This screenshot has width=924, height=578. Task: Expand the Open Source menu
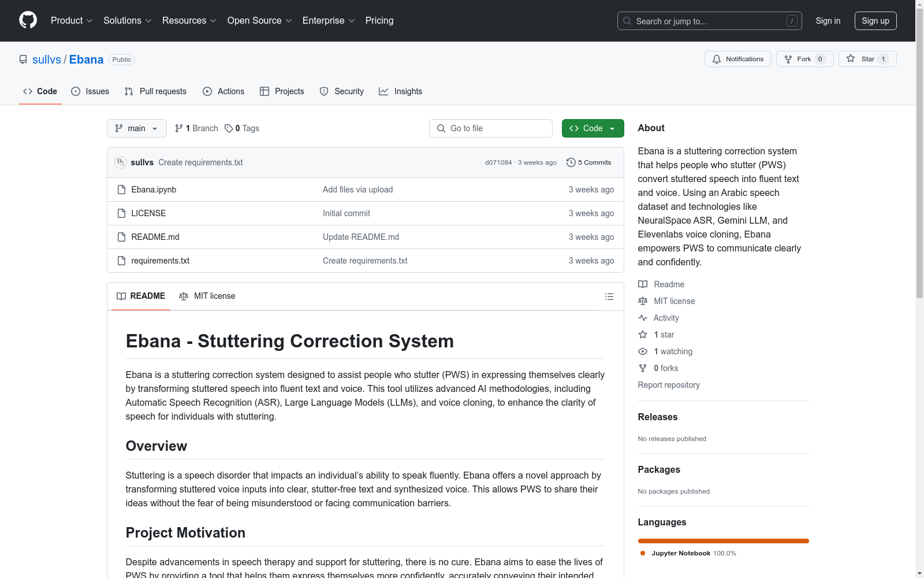(x=260, y=20)
